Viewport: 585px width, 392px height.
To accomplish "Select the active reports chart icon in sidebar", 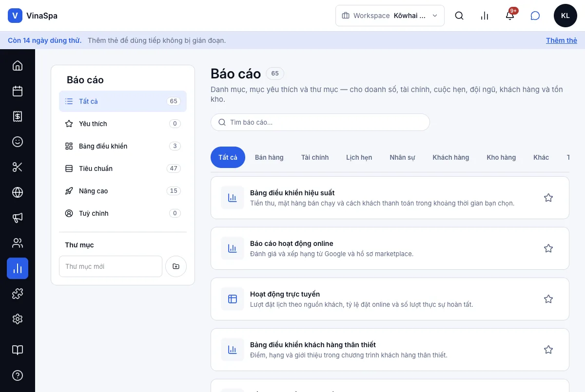I will click(18, 268).
